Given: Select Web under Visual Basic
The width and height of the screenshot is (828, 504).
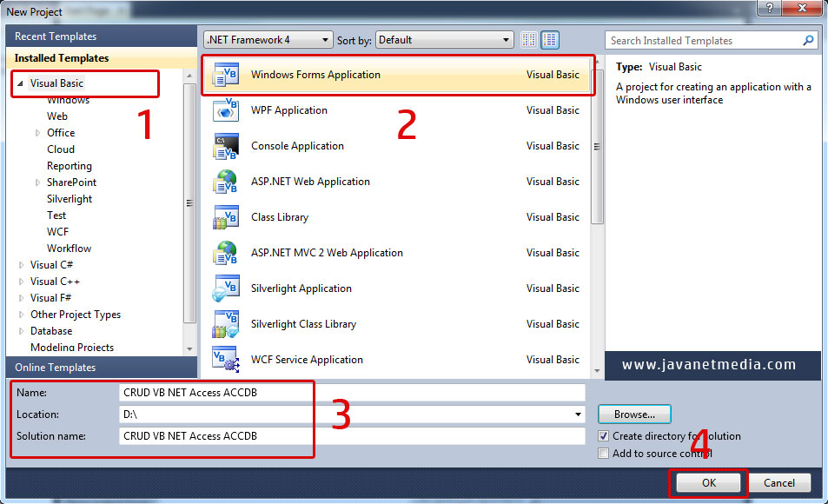Looking at the screenshot, I should click(57, 116).
